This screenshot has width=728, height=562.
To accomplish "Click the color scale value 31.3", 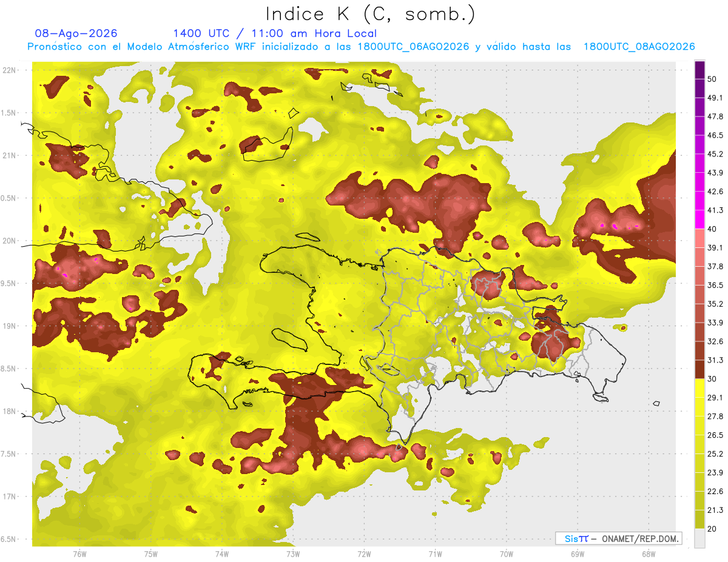I will [x=715, y=360].
